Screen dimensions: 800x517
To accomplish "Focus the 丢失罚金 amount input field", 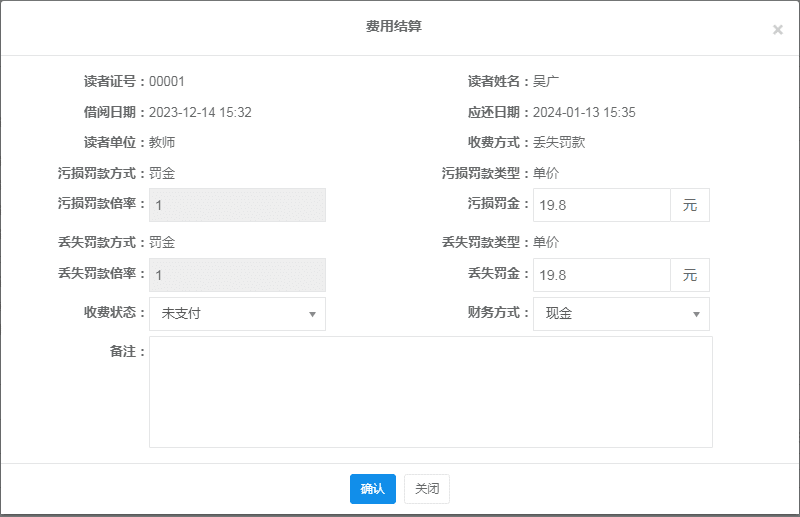I will point(601,275).
